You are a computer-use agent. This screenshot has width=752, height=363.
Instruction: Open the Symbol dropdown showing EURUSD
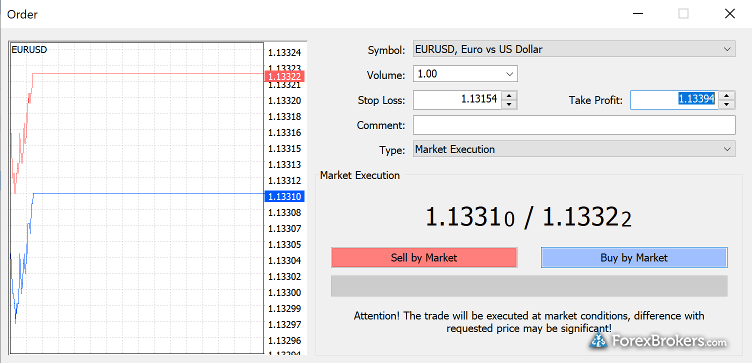click(574, 49)
